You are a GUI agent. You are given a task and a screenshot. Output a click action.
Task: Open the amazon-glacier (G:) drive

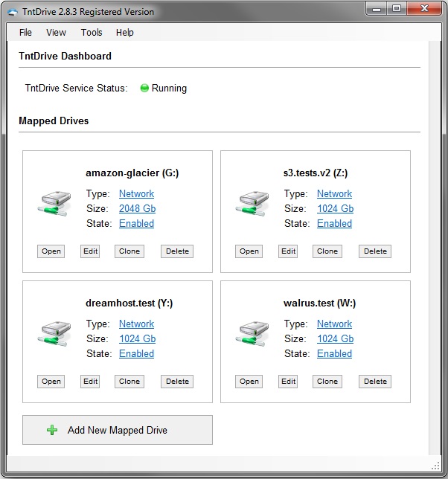tap(51, 251)
